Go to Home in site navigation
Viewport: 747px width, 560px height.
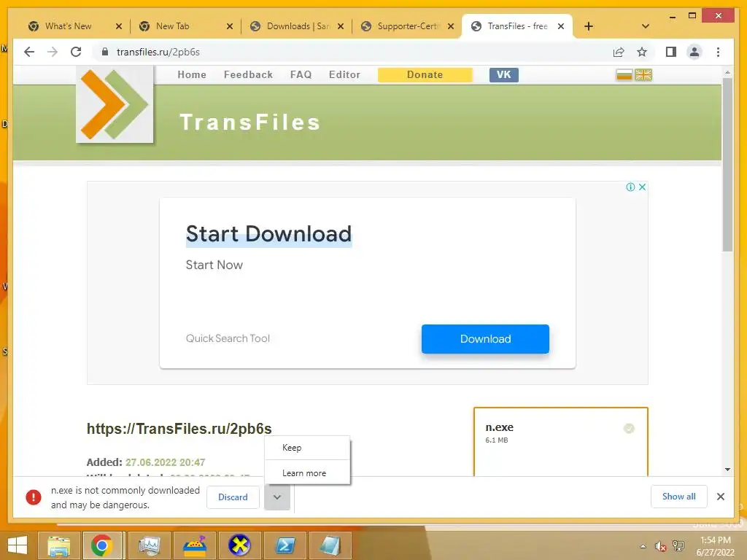(x=192, y=75)
